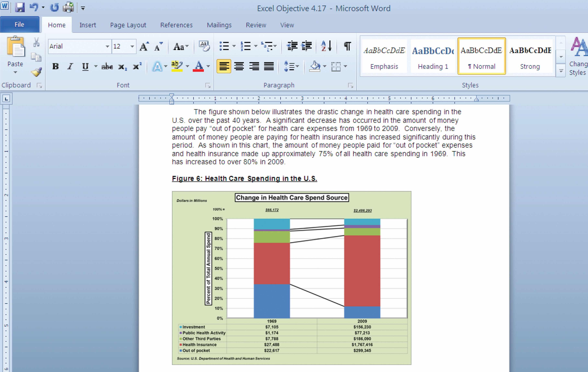Click the Bullets list icon

[x=224, y=46]
